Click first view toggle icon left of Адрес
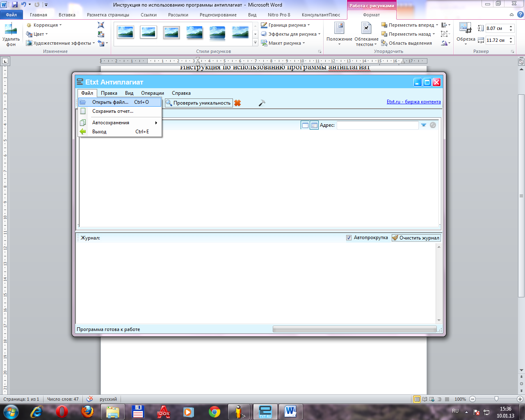The height and width of the screenshot is (420, 525). 305,125
